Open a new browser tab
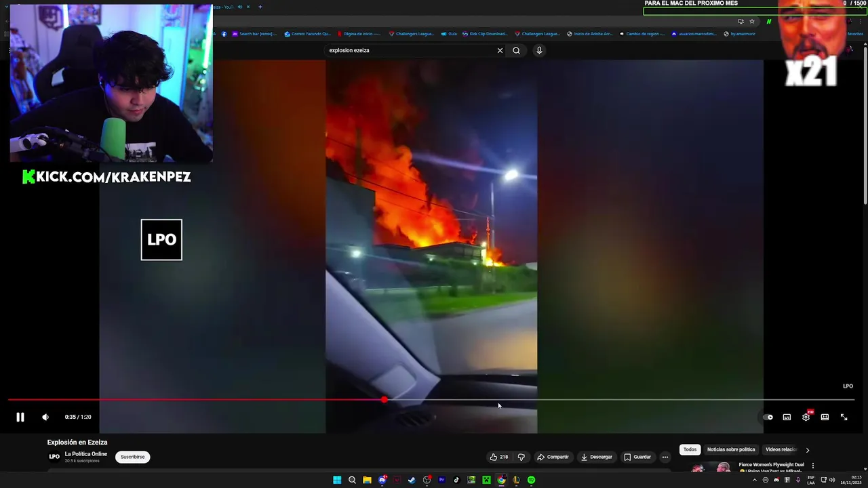Screen dimensions: 868x488 [x=260, y=7]
